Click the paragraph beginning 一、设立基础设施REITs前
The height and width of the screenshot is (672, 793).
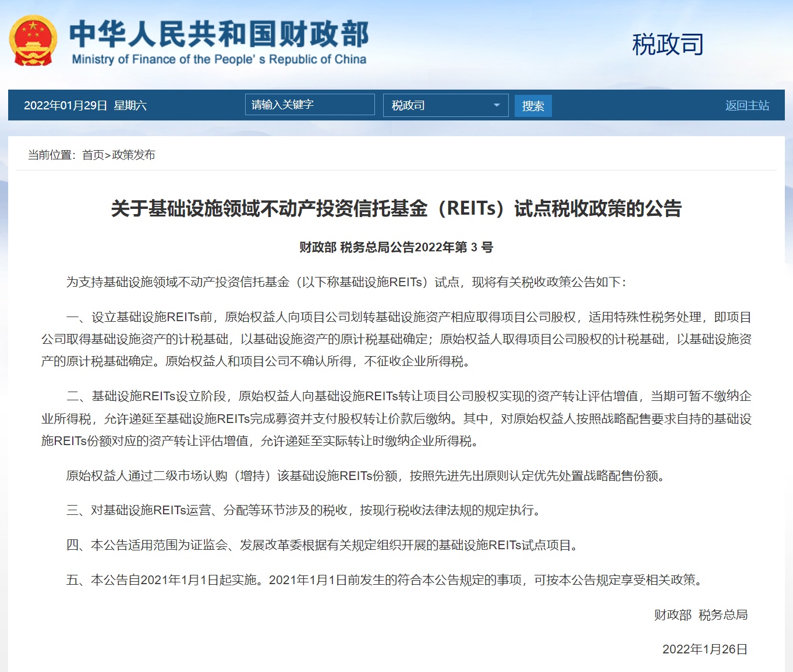396,339
